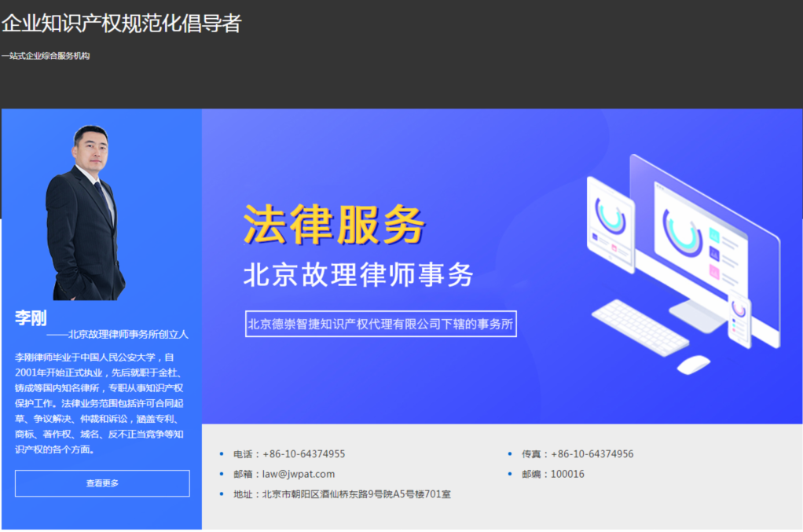Viewport: 803px width, 532px height.
Task: Click the 法律服务 yellow banner heading
Action: pyautogui.click(x=334, y=225)
